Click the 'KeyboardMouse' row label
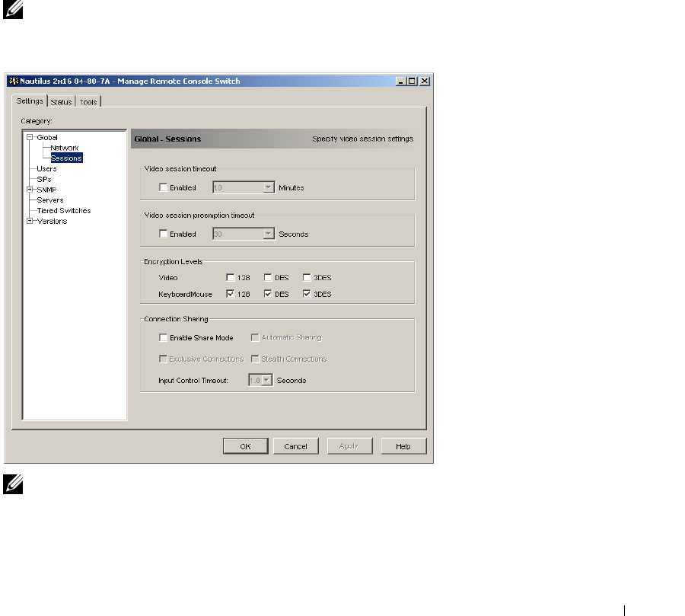 (x=185, y=294)
